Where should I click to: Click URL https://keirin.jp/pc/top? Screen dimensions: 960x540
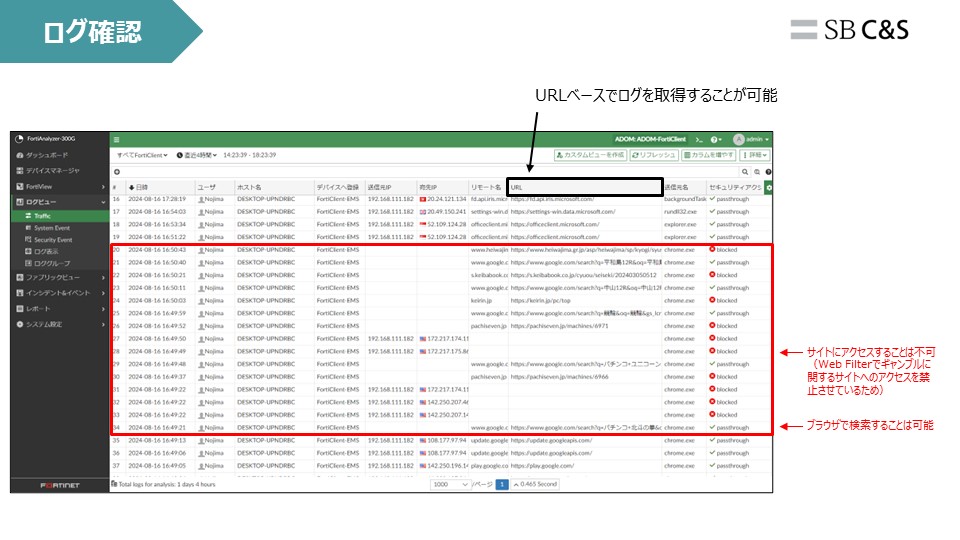click(x=541, y=301)
